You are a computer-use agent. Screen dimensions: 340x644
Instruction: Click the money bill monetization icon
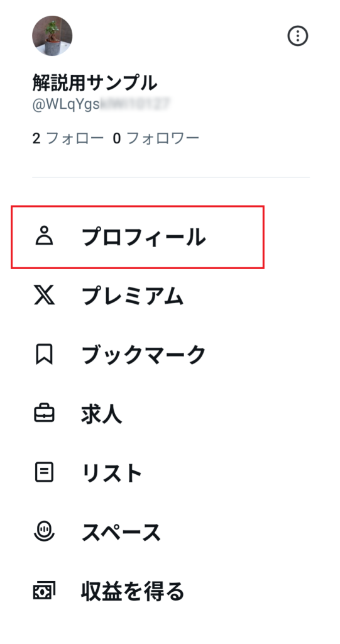click(44, 591)
